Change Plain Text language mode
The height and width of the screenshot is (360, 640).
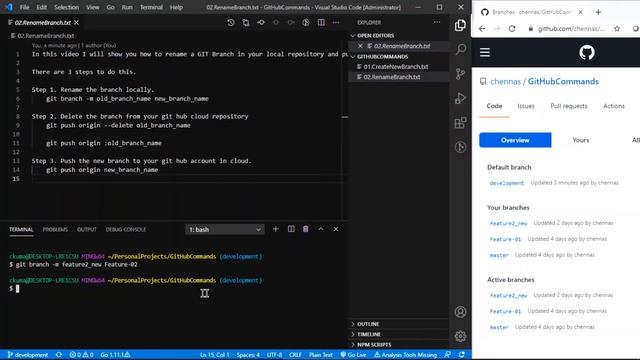(x=320, y=355)
